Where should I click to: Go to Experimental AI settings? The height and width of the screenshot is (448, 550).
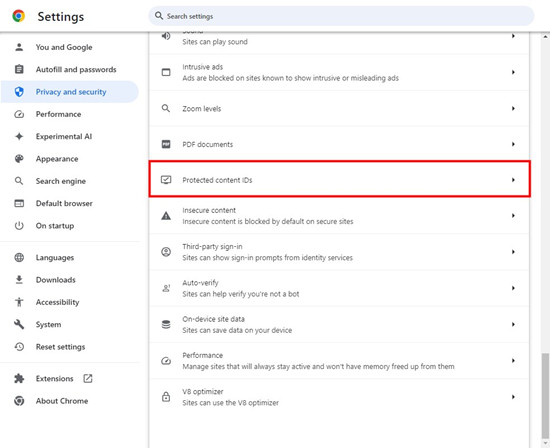pyautogui.click(x=69, y=136)
